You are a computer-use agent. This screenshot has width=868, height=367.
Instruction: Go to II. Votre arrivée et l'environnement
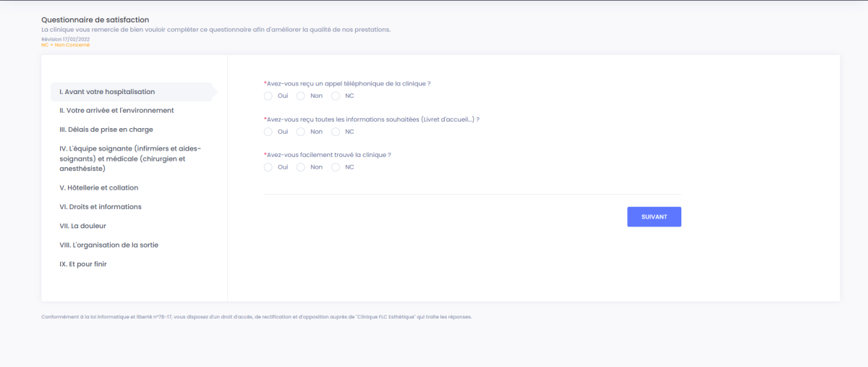[116, 111]
